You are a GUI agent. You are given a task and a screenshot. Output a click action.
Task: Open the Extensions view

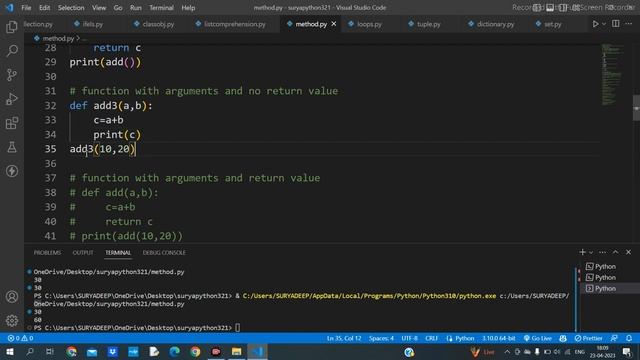click(x=12, y=123)
